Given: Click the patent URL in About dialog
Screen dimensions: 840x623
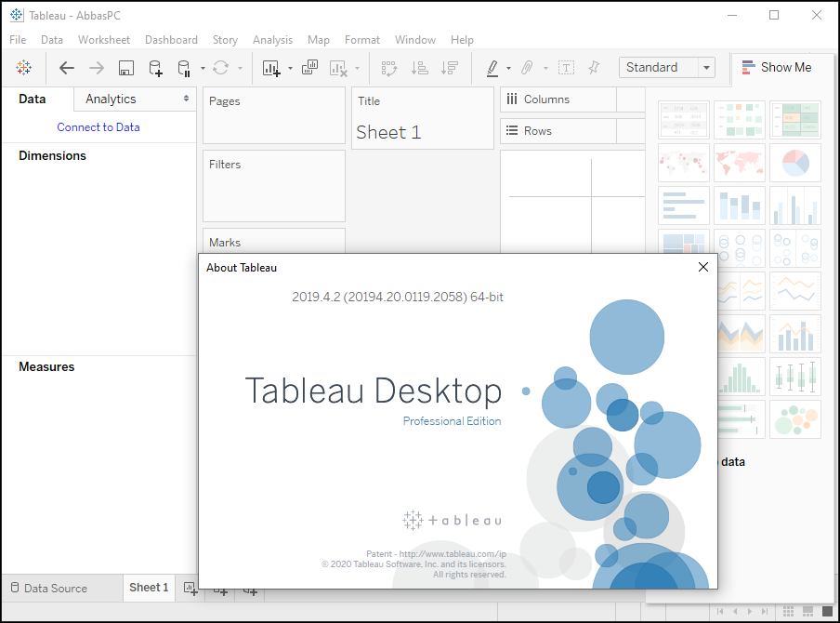Looking at the screenshot, I should coord(453,554).
